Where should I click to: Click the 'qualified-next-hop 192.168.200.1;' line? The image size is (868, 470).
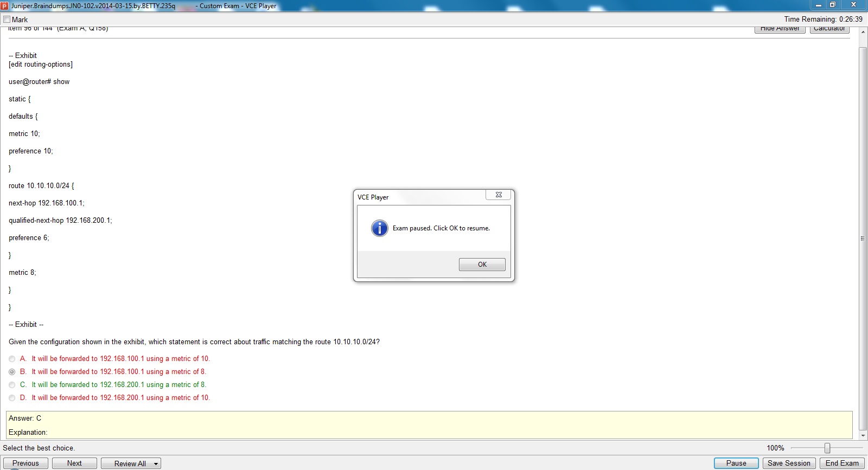[60, 221]
